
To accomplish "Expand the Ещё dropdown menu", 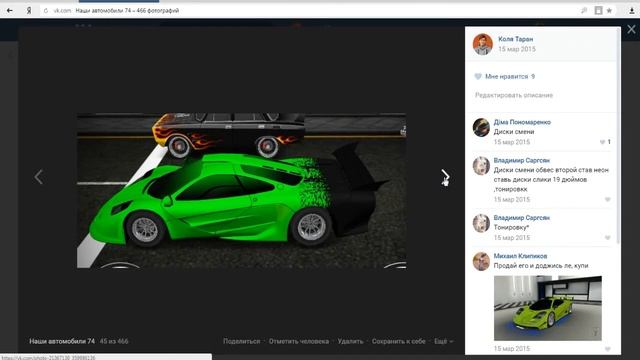I will [443, 341].
